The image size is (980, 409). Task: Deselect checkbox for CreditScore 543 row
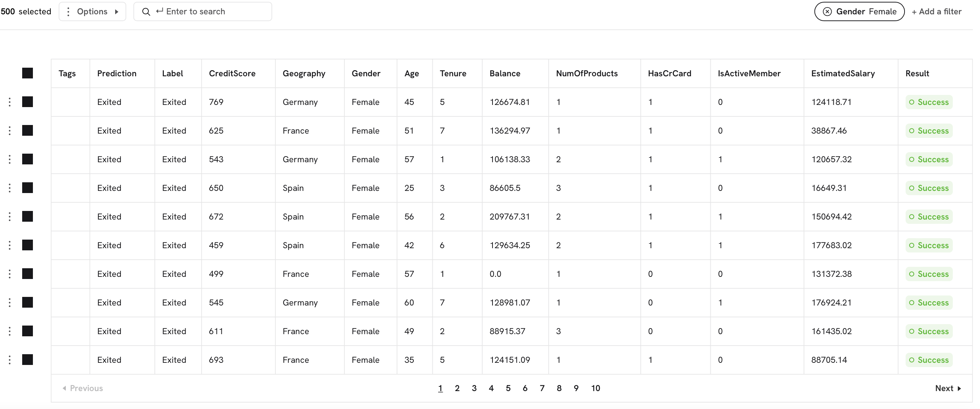28,159
